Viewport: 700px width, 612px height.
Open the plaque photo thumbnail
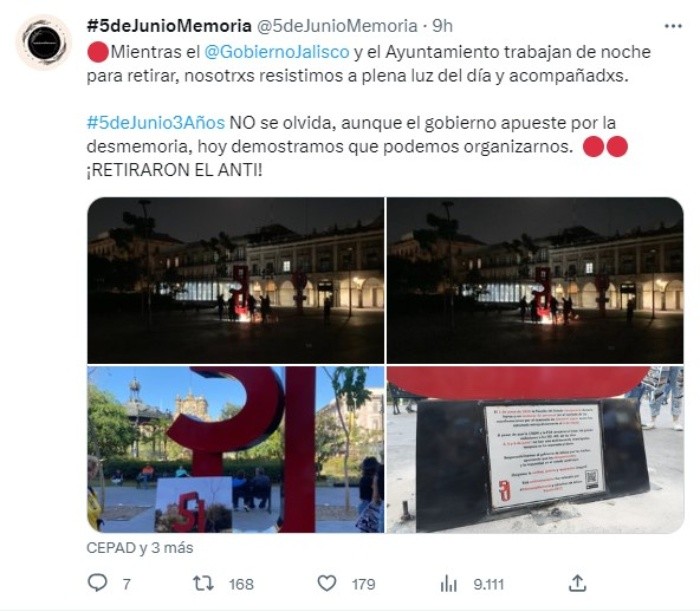coord(535,450)
